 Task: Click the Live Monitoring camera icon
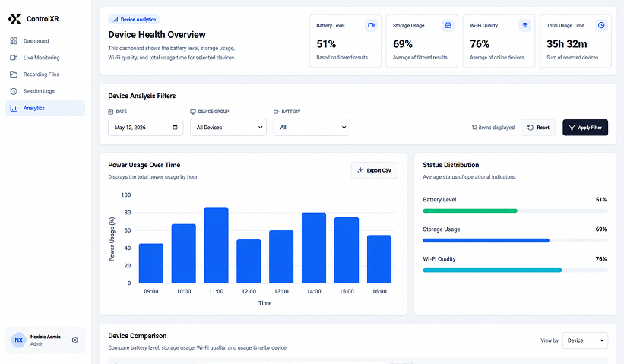[x=14, y=58]
